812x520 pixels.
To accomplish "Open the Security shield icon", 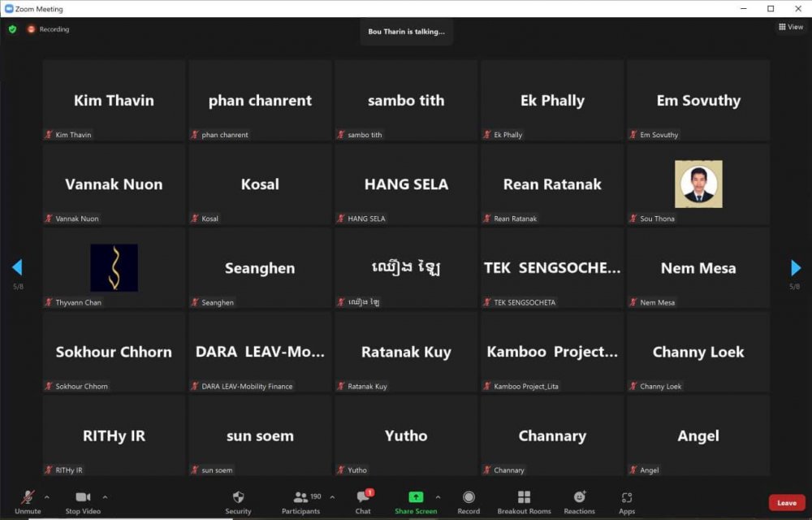I will click(x=238, y=498).
